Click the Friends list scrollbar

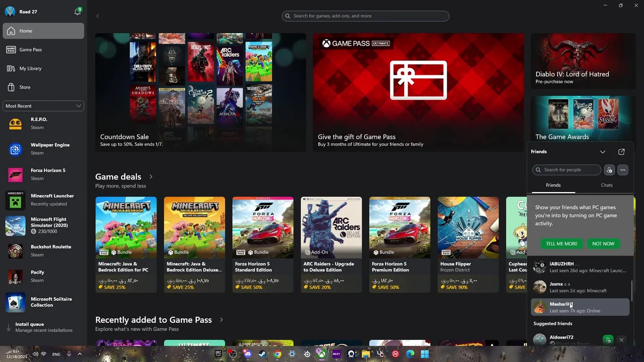coord(632,292)
